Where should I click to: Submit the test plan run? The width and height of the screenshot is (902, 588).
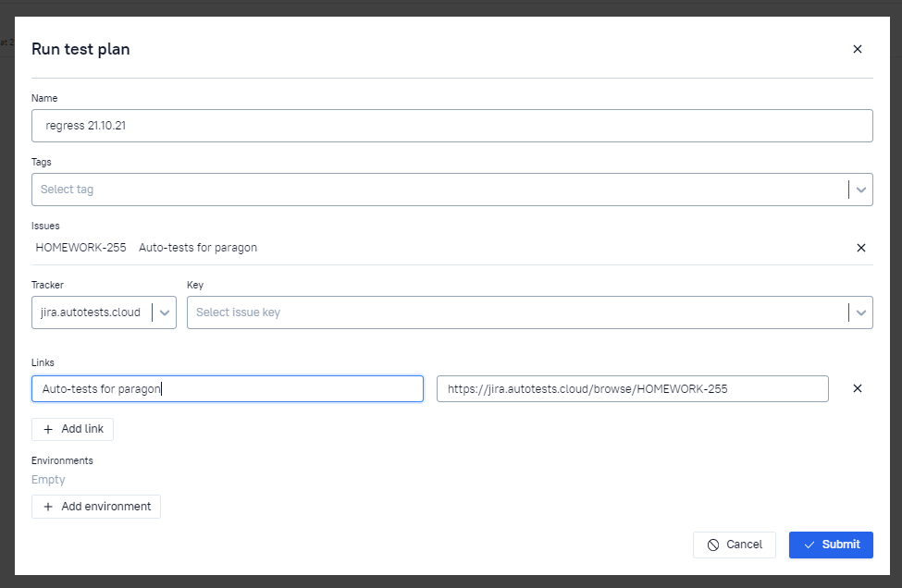[x=831, y=545]
